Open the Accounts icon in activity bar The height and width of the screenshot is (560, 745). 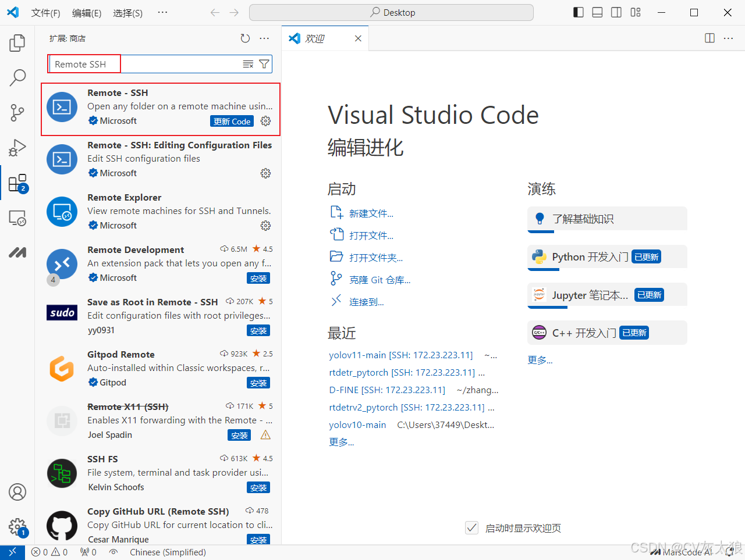coord(17,492)
